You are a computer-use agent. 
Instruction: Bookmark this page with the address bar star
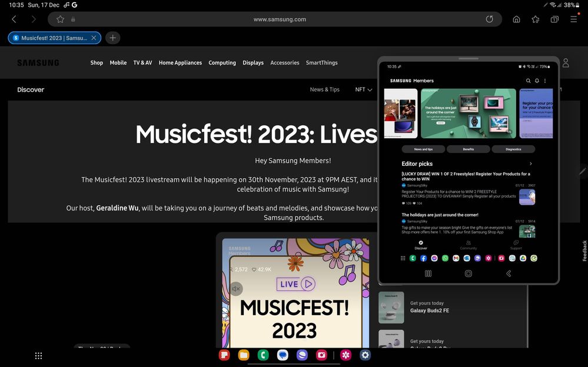(x=61, y=19)
